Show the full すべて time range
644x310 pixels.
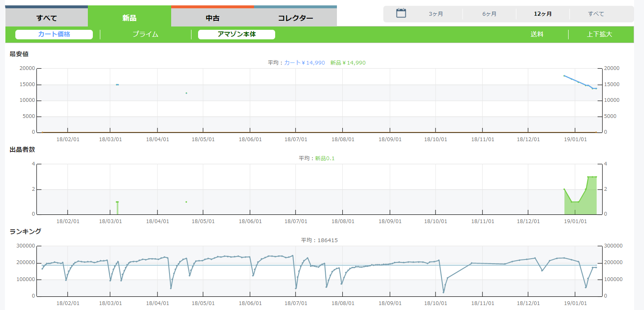596,14
